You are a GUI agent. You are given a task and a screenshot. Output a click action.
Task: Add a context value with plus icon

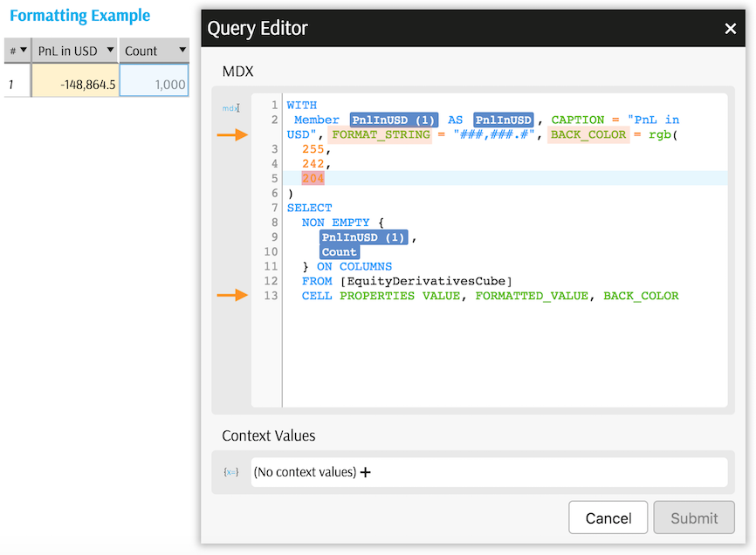tap(366, 472)
